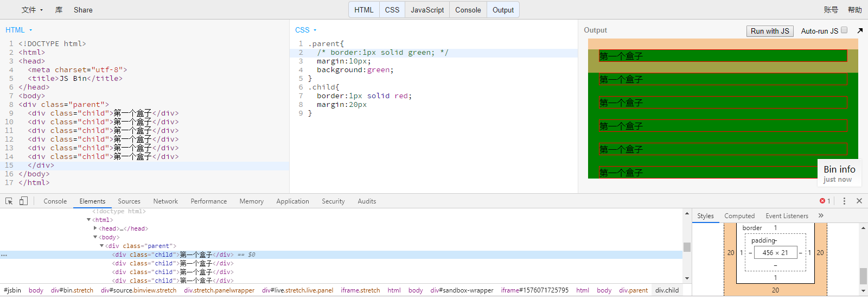The width and height of the screenshot is (868, 299).
Task: Collapse the html node in Elements tree
Action: pyautogui.click(x=89, y=220)
